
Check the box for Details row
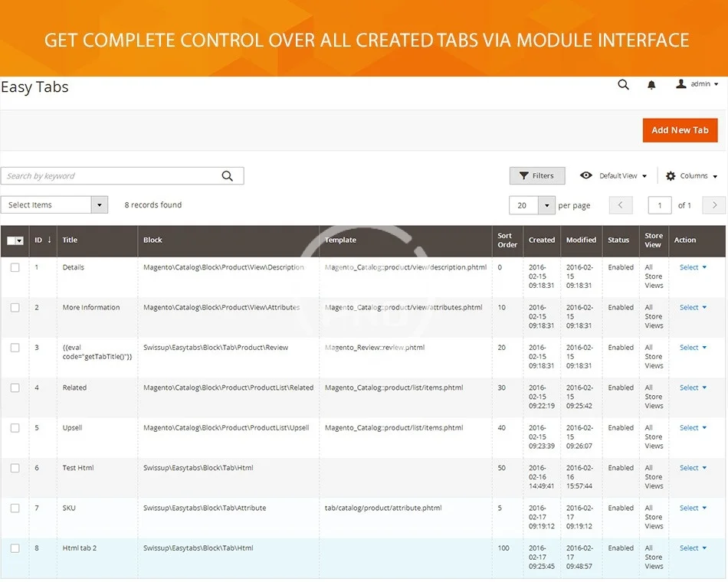15,268
